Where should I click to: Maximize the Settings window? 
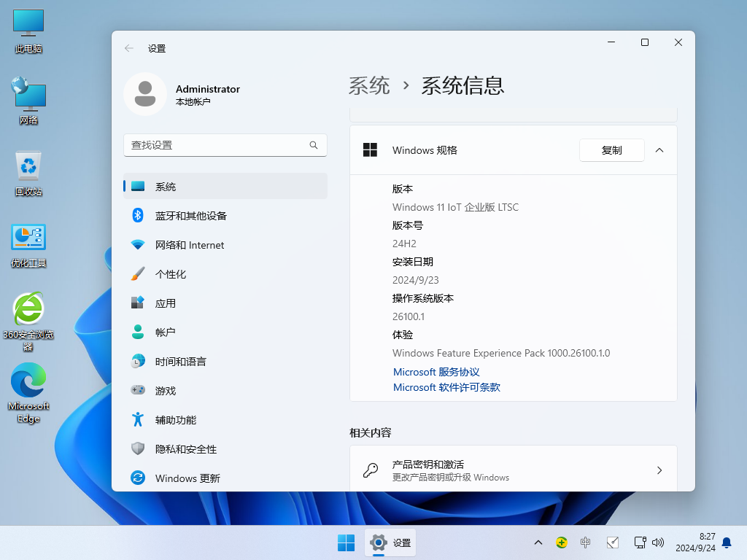(645, 42)
